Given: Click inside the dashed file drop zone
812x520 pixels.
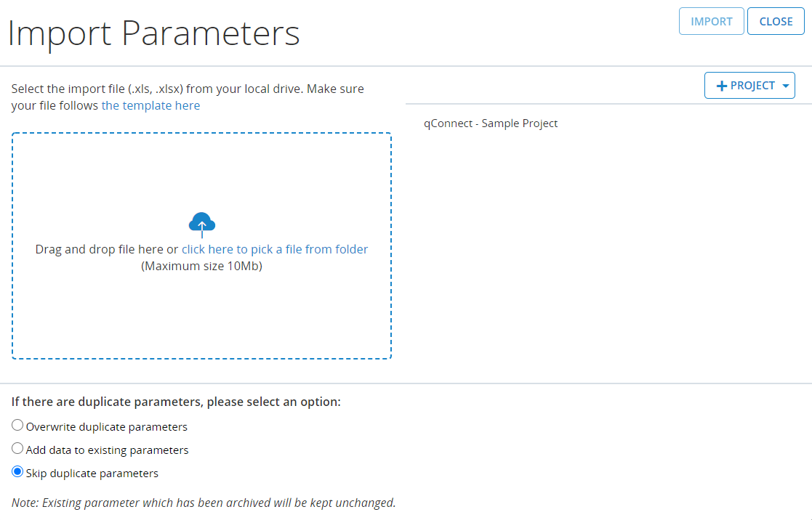Looking at the screenshot, I should point(201,312).
